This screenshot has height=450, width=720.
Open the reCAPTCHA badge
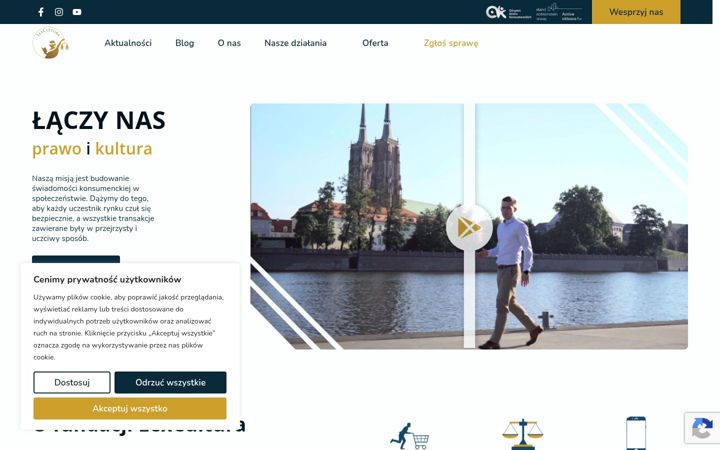pos(702,428)
